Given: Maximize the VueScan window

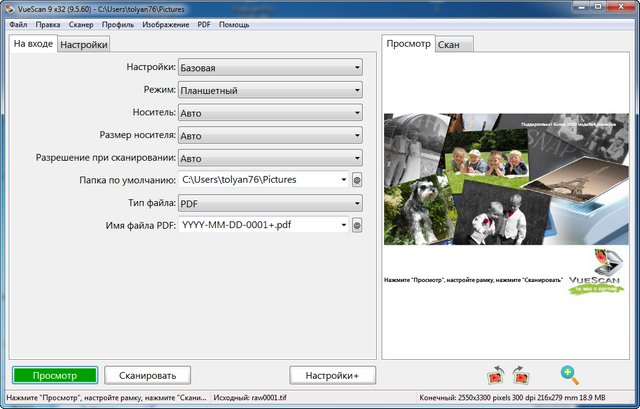Looking at the screenshot, I should pos(598,6).
